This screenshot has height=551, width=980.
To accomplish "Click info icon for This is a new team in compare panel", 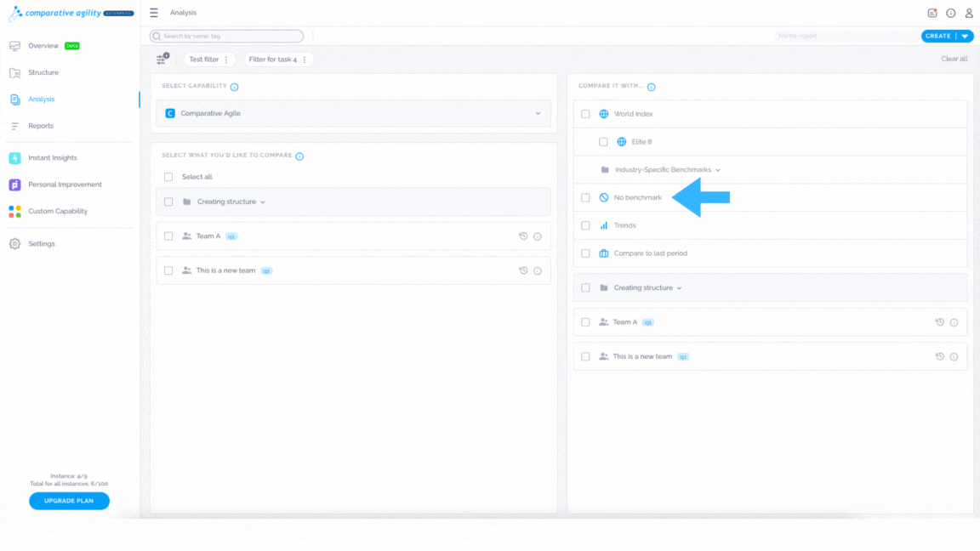I will point(954,357).
